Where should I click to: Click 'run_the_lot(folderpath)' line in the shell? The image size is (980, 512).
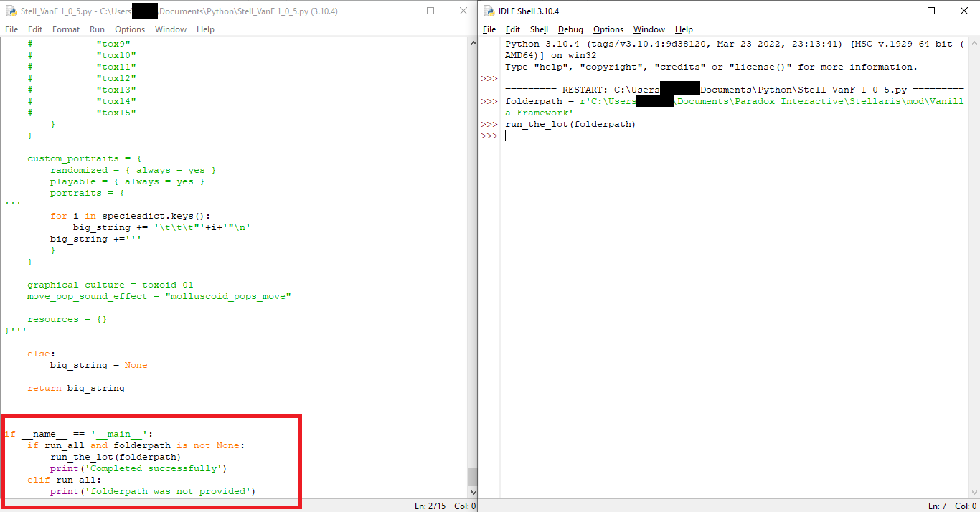pos(570,124)
